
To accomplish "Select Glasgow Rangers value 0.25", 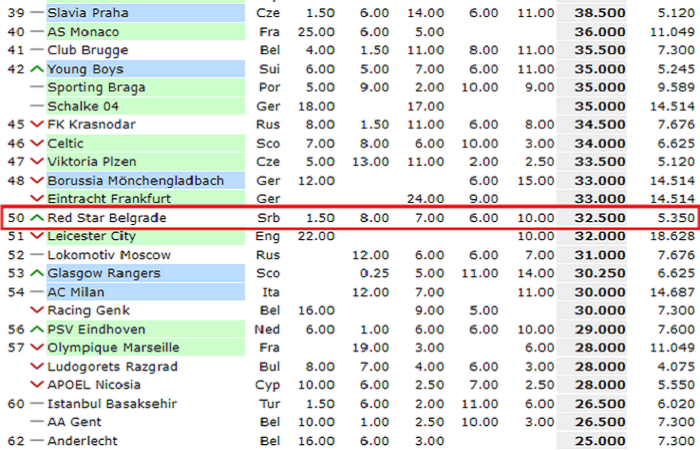I will (374, 273).
